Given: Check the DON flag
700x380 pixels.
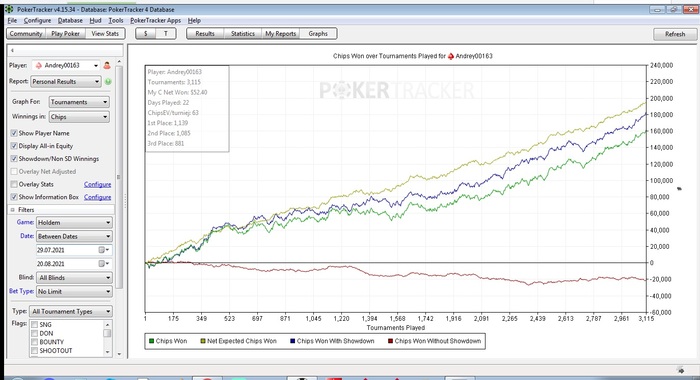Looking at the screenshot, I should click(34, 333).
